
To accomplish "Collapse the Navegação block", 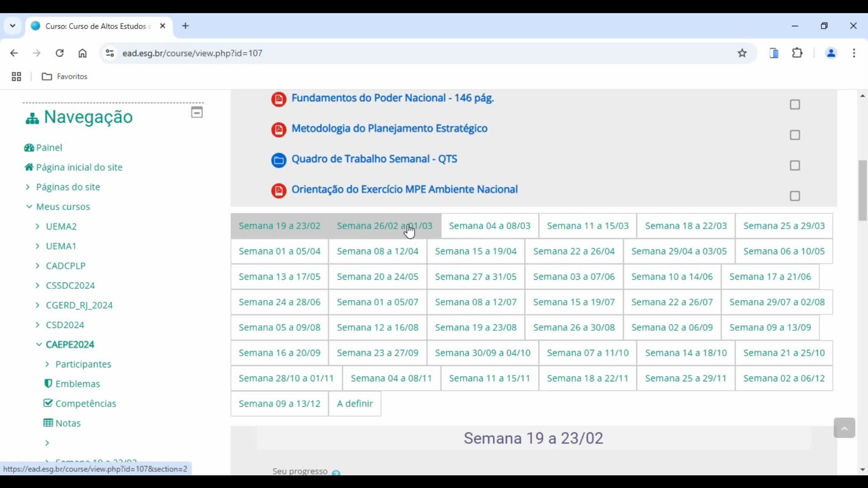I will tap(197, 112).
